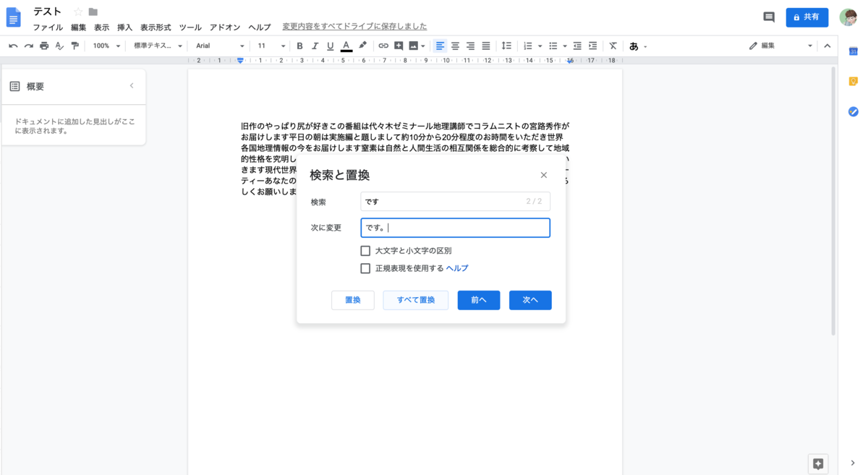This screenshot has width=868, height=475.
Task: Click the clear formatting icon
Action: (612, 46)
